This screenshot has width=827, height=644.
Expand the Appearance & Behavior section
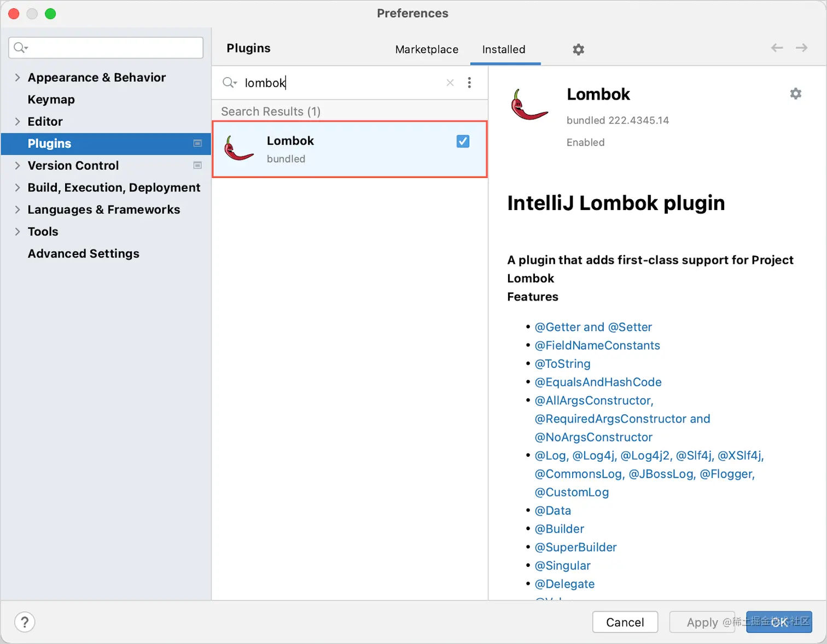coord(18,77)
